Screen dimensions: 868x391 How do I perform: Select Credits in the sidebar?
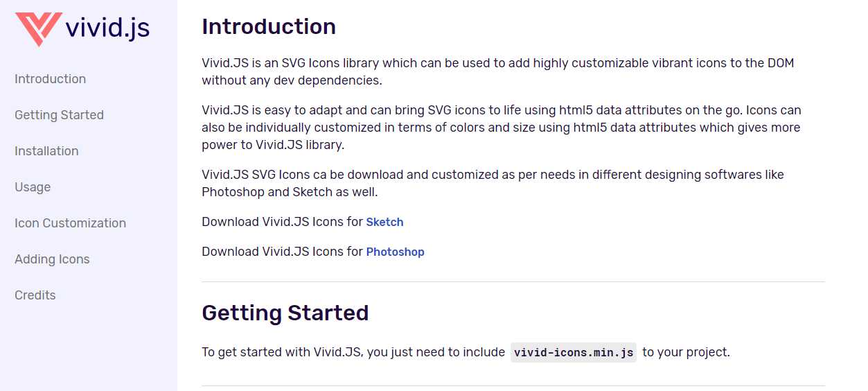35,295
